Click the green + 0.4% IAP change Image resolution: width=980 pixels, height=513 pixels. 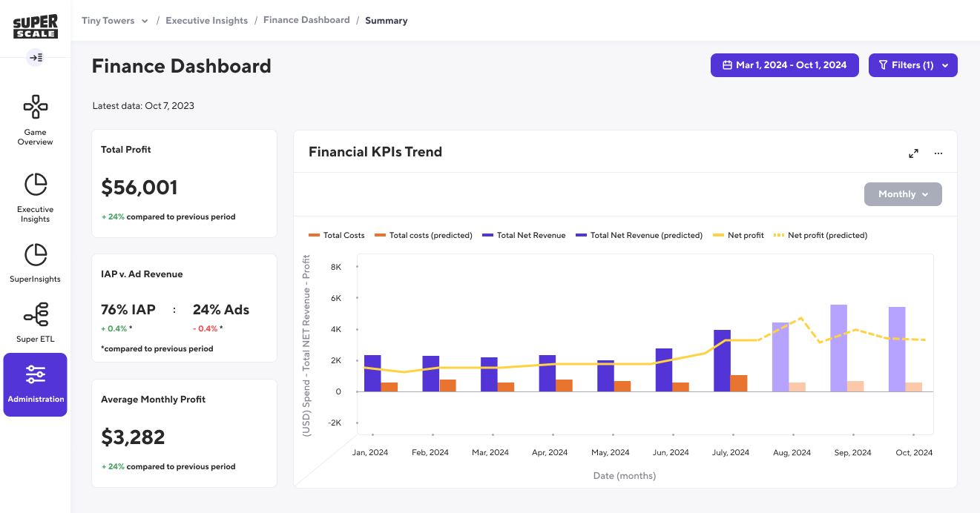point(114,328)
